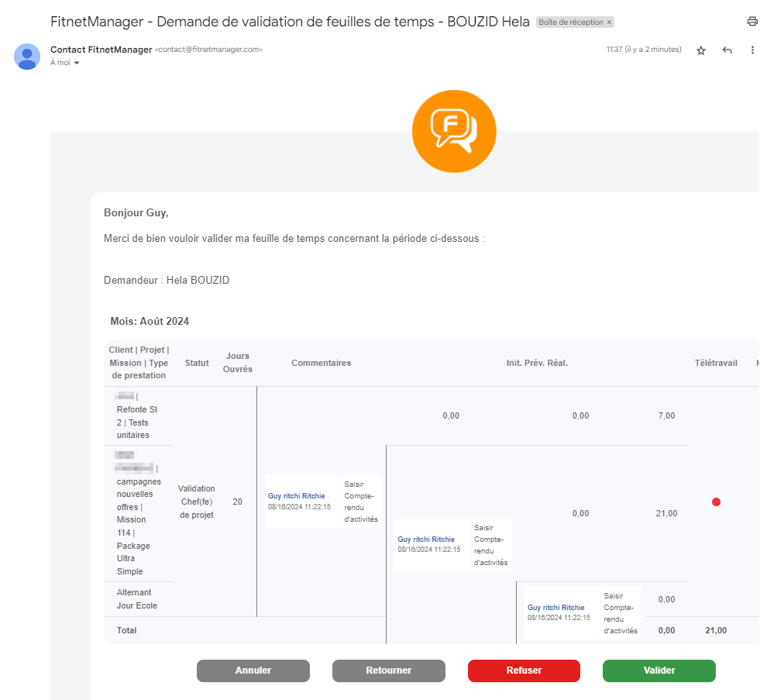Click the reply arrow icon
The image size is (767, 700).
pyautogui.click(x=727, y=50)
